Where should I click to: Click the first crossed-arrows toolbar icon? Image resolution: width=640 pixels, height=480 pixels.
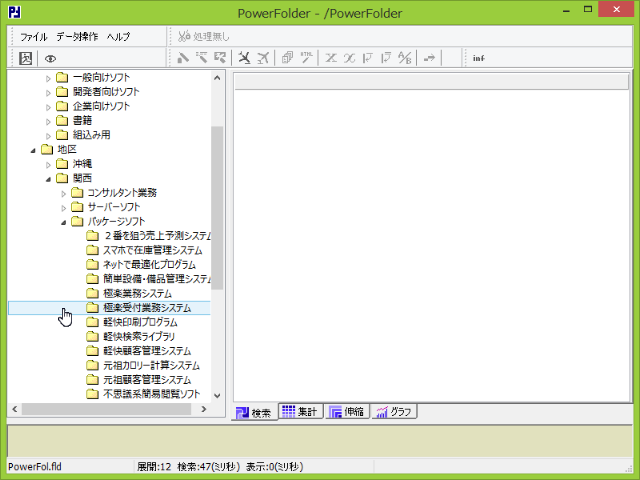[x=331, y=58]
